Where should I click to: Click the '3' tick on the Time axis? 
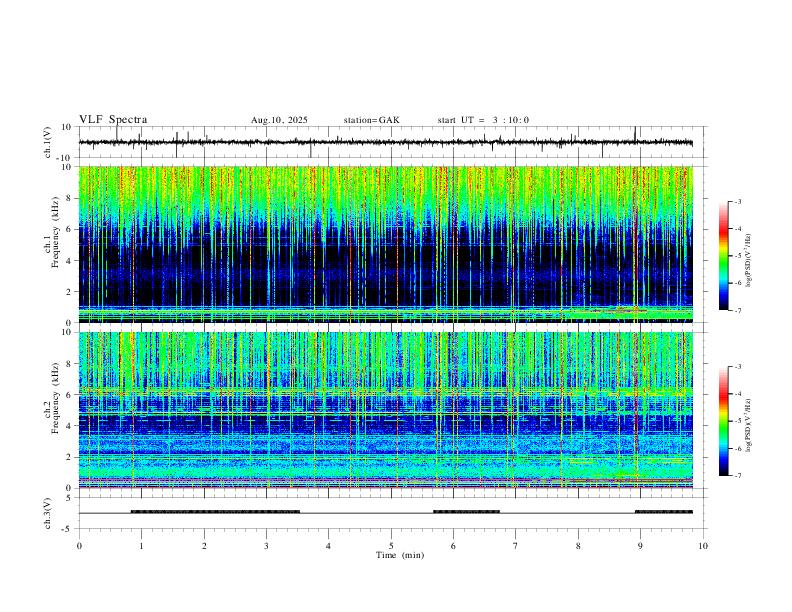(266, 546)
